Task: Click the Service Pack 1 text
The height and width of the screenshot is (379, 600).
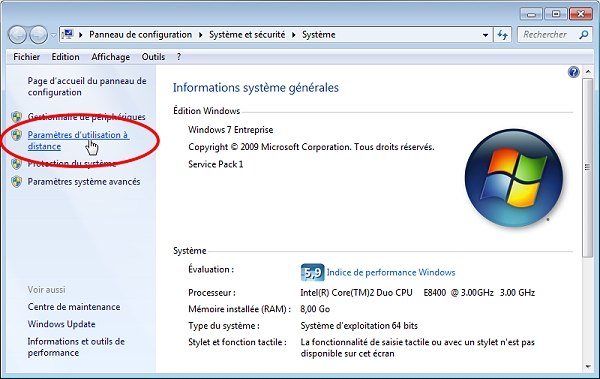Action: click(215, 165)
